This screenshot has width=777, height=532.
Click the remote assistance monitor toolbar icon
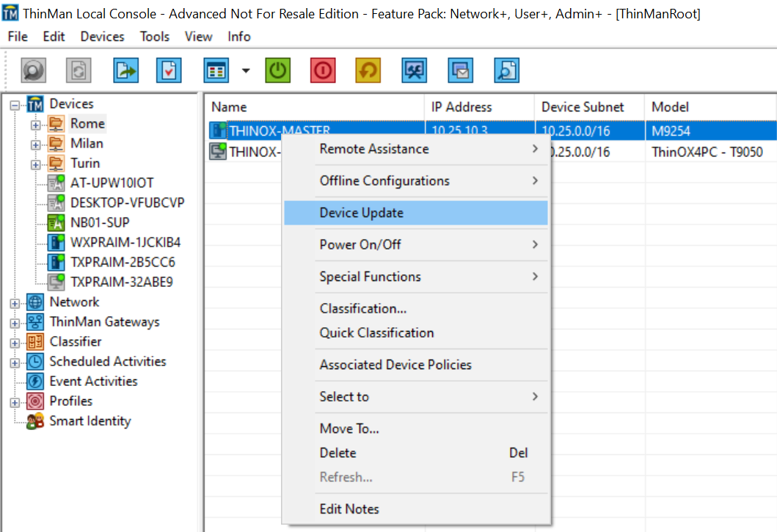coord(415,70)
